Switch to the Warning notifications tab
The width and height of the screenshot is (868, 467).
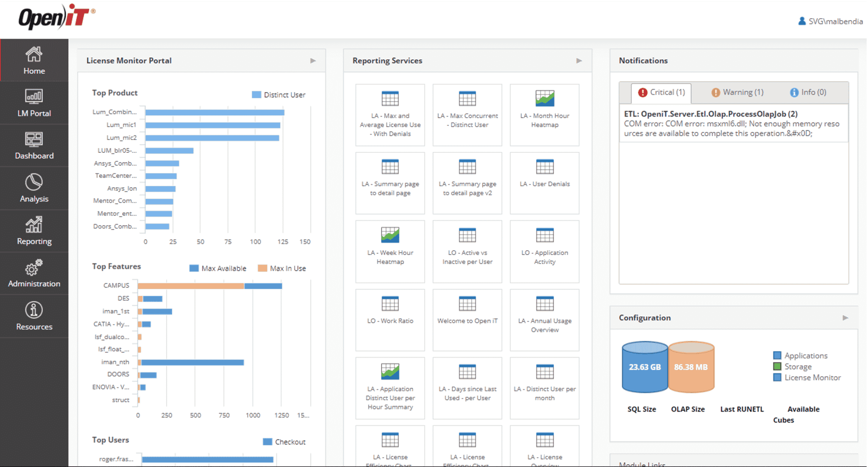point(737,92)
